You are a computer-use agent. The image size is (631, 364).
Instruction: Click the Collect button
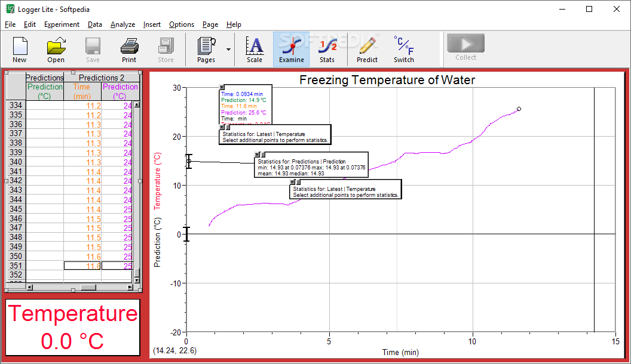[x=465, y=44]
